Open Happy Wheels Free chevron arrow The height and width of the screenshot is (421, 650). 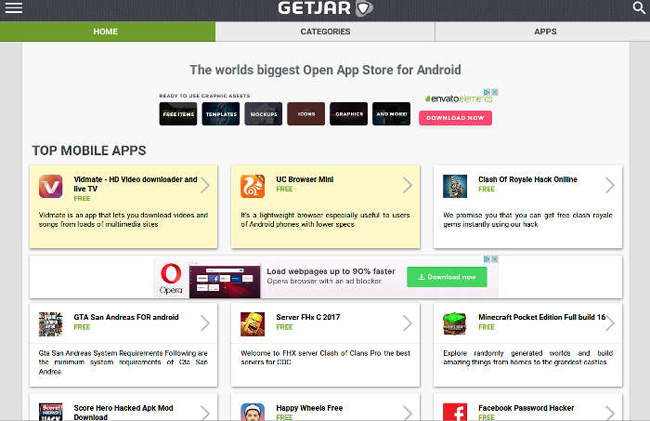click(x=407, y=413)
